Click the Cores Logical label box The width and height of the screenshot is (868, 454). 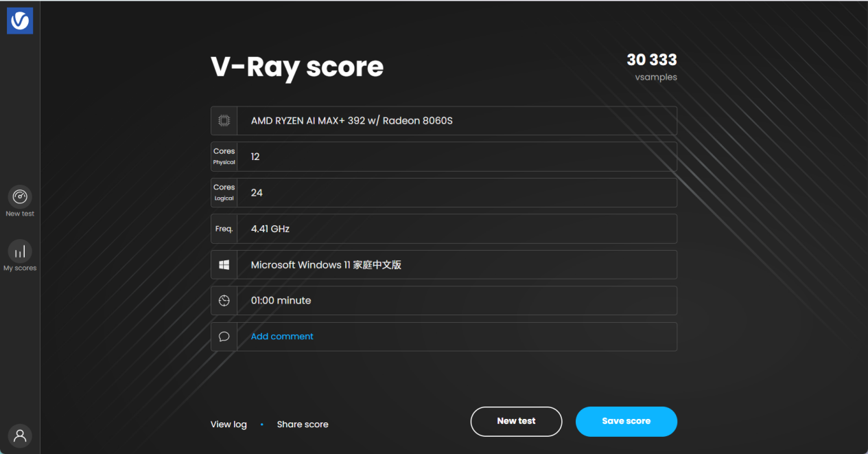pyautogui.click(x=224, y=193)
